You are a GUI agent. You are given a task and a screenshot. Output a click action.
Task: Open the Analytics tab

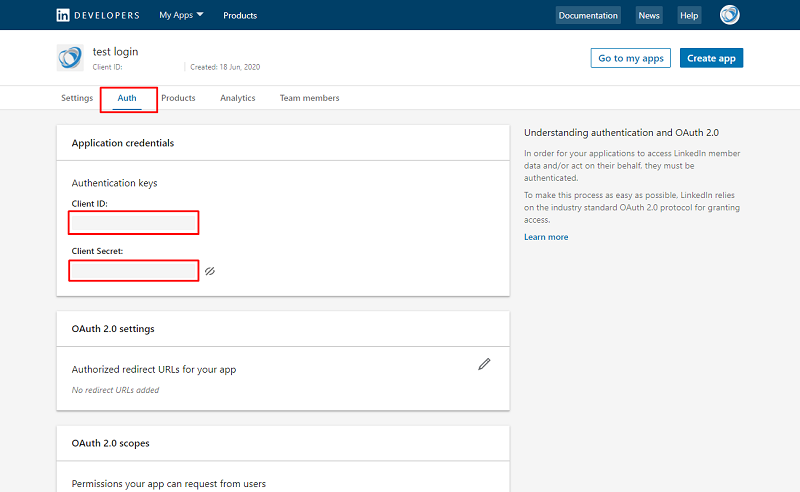[238, 98]
